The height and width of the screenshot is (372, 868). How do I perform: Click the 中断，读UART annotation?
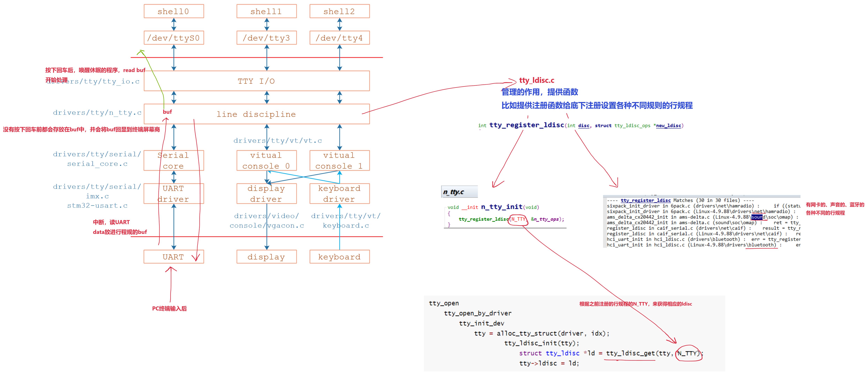[111, 222]
